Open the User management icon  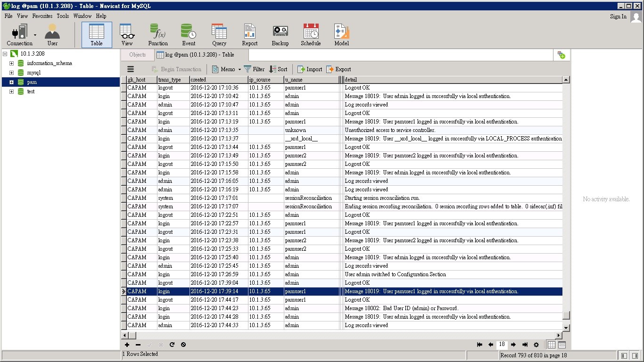[52, 34]
